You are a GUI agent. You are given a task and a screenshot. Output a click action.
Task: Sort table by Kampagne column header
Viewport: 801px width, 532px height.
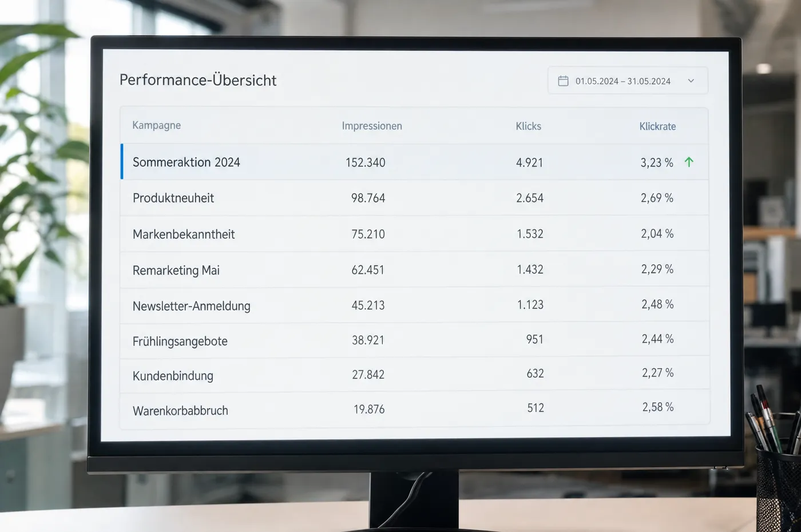pos(156,125)
